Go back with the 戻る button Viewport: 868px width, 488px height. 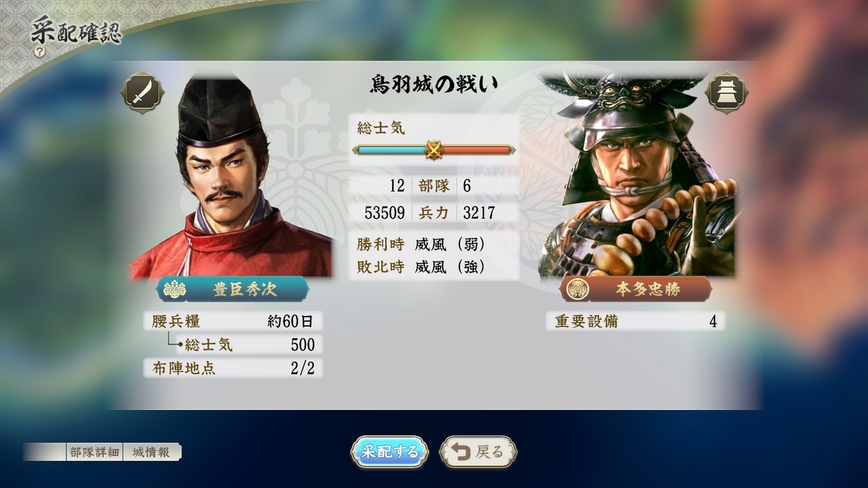tap(477, 452)
